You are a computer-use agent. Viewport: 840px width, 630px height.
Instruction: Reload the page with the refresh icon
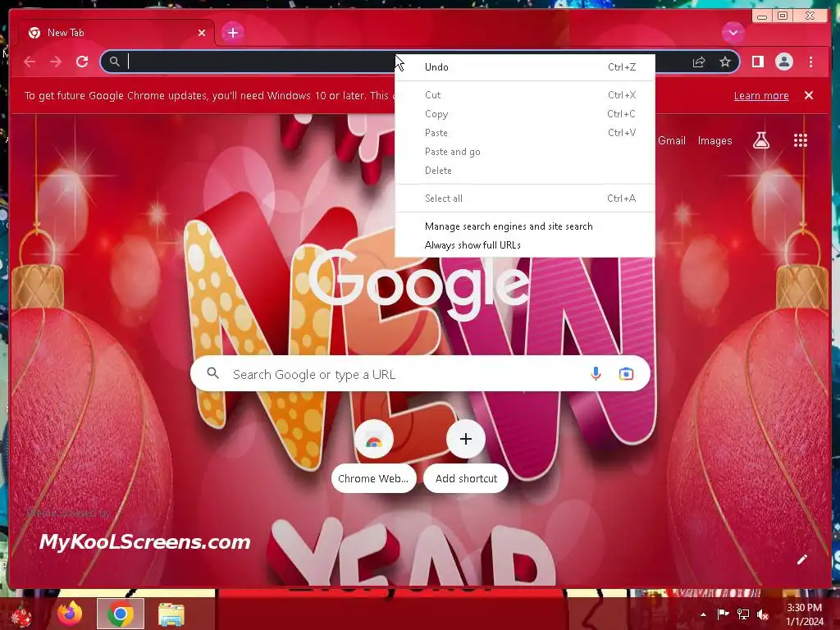[x=82, y=62]
